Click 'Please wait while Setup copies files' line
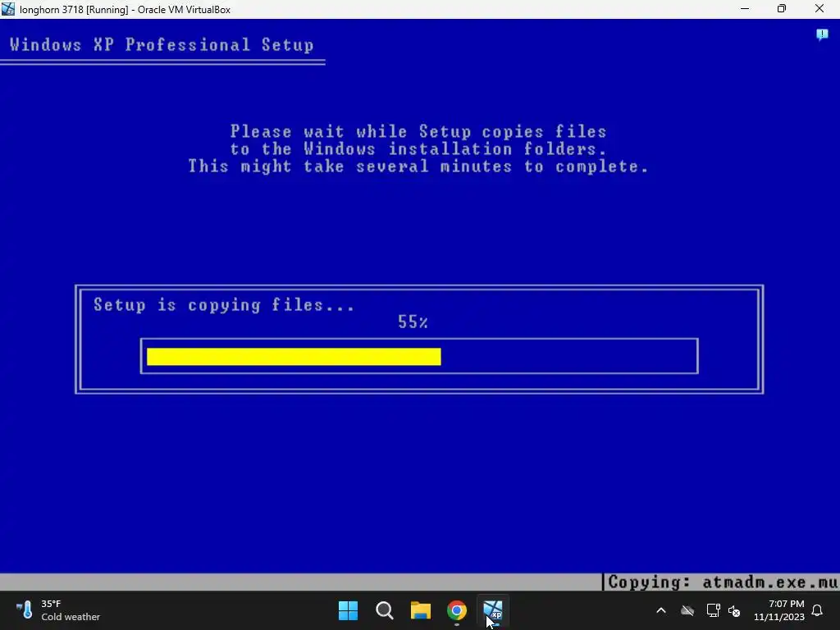This screenshot has width=840, height=630. point(418,132)
